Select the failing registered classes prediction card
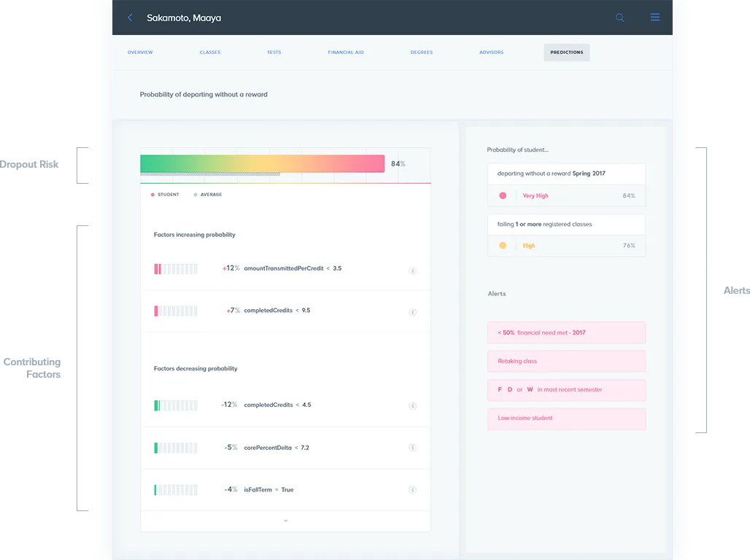Image resolution: width=750 pixels, height=560 pixels. (x=566, y=235)
